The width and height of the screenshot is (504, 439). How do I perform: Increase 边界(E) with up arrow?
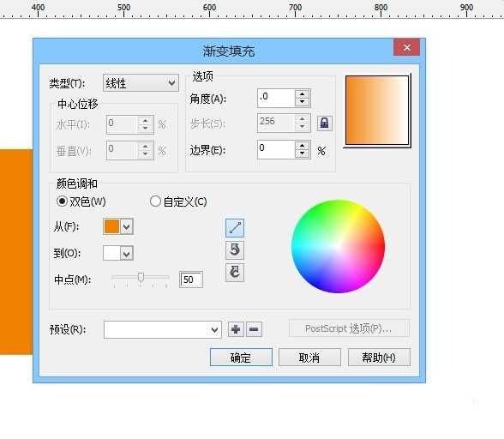[302, 146]
